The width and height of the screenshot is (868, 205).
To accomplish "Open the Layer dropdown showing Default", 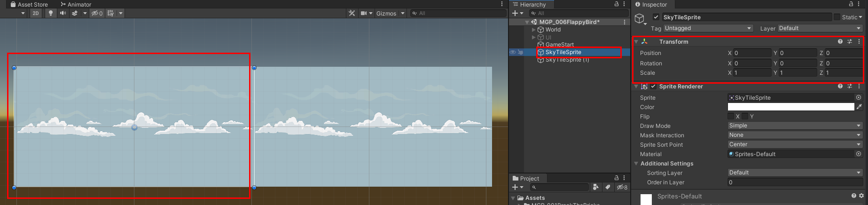I will [x=820, y=28].
